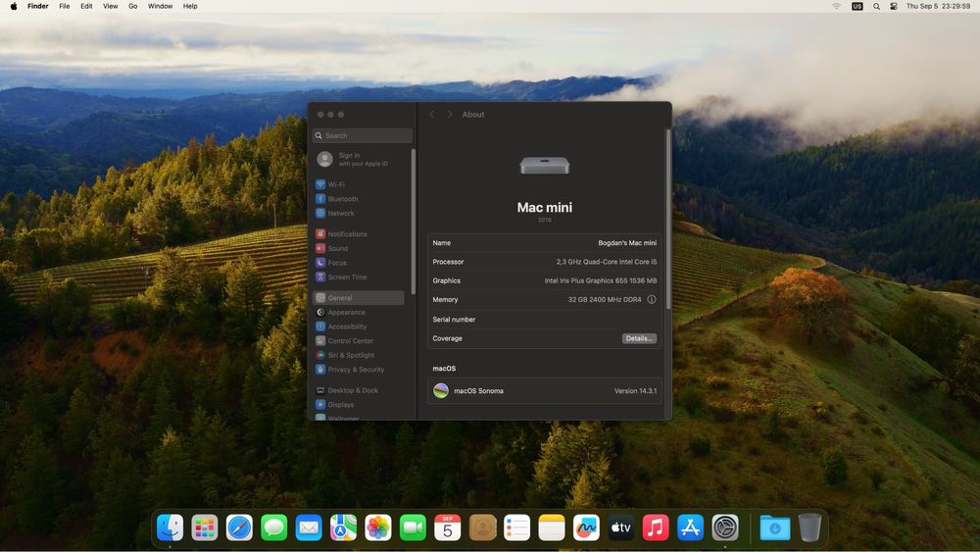The image size is (980, 552).
Task: Open Spotlight search in the menu bar
Action: tap(876, 6)
